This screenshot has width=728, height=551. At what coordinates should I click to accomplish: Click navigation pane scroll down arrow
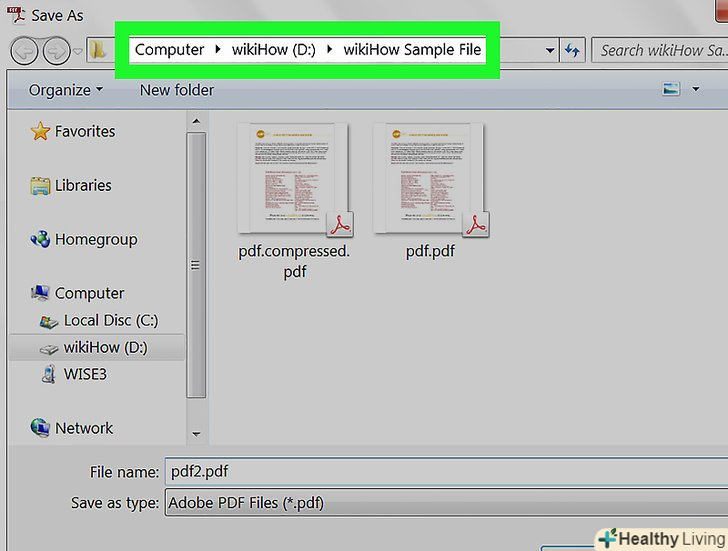tap(196, 434)
